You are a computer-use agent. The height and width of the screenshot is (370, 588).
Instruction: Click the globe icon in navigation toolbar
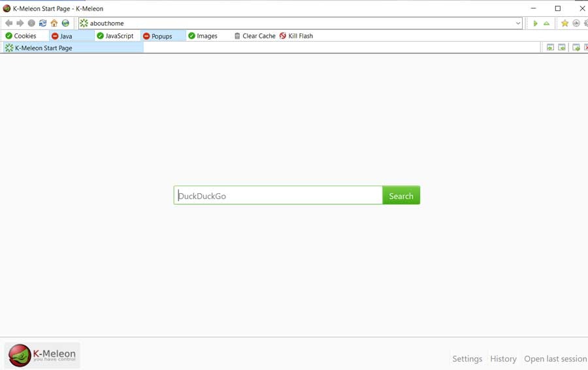pyautogui.click(x=65, y=23)
